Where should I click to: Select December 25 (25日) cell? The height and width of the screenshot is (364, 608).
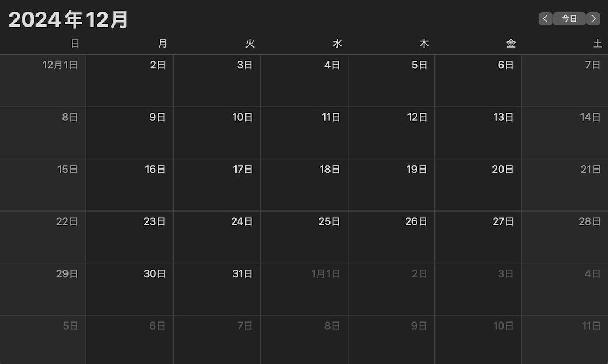pyautogui.click(x=305, y=238)
